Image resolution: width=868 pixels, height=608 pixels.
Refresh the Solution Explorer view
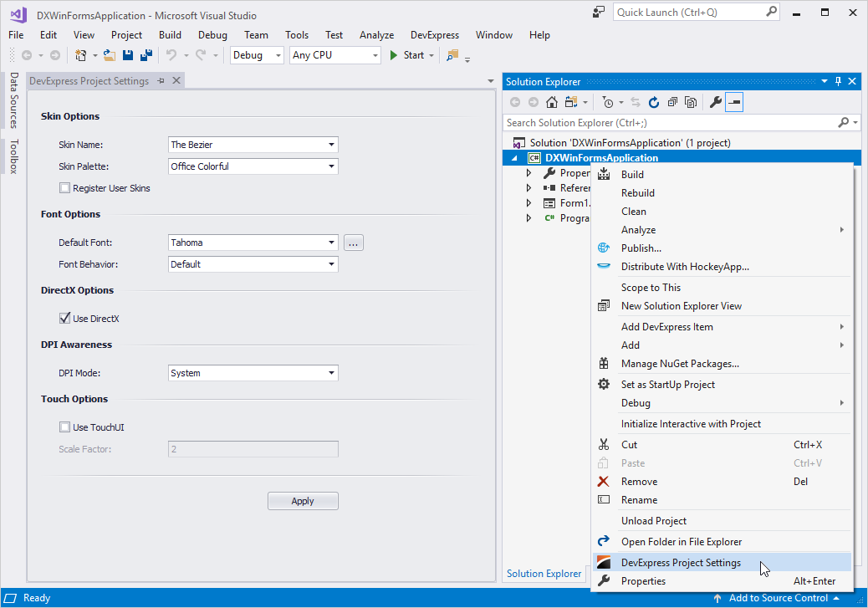pyautogui.click(x=654, y=102)
